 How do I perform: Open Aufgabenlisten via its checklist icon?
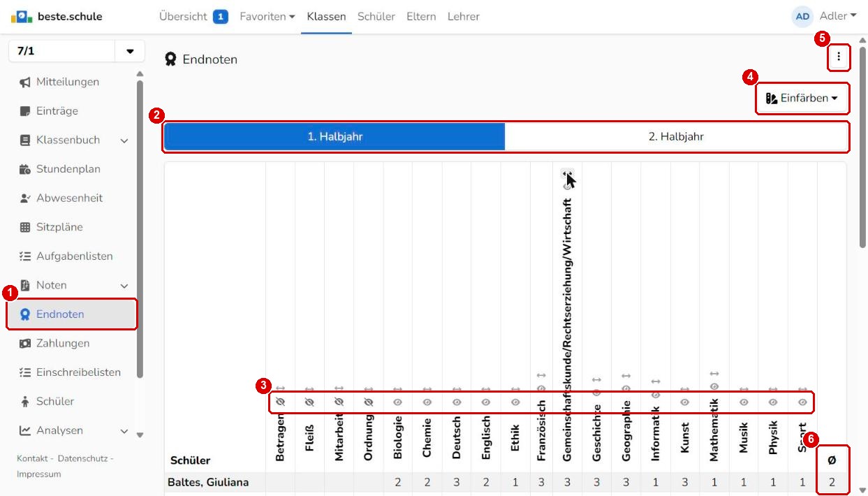tap(25, 256)
